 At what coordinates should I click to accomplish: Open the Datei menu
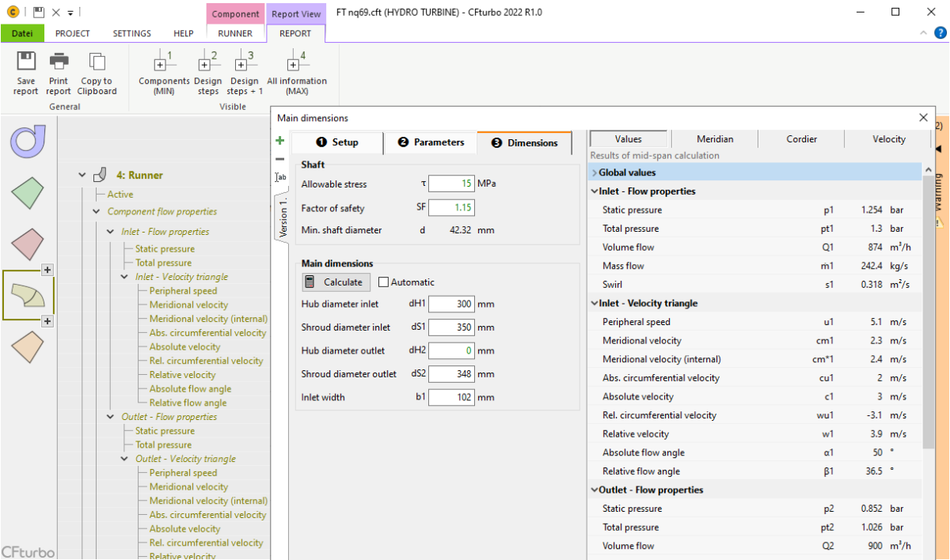tap(22, 33)
